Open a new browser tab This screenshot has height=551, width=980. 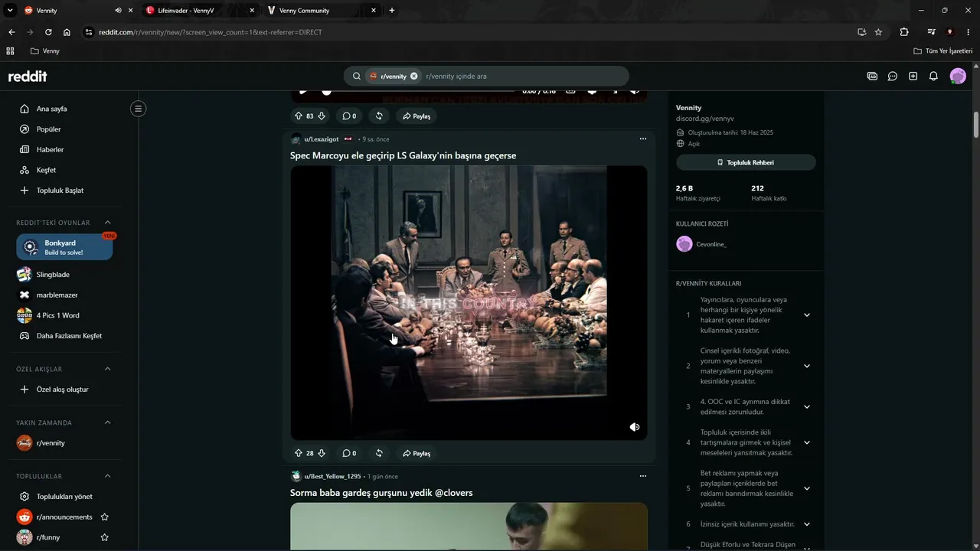click(x=392, y=11)
